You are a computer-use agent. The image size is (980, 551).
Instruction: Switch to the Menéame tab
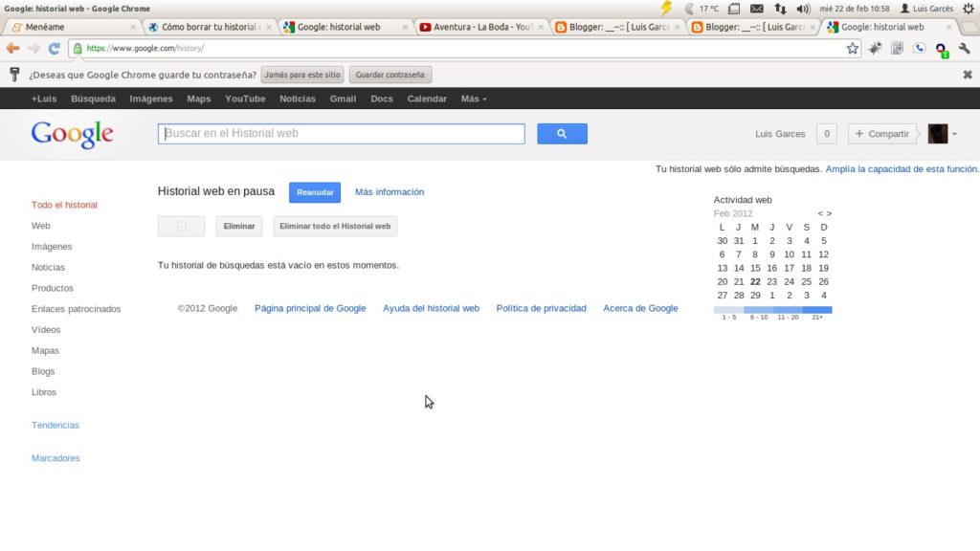72,27
